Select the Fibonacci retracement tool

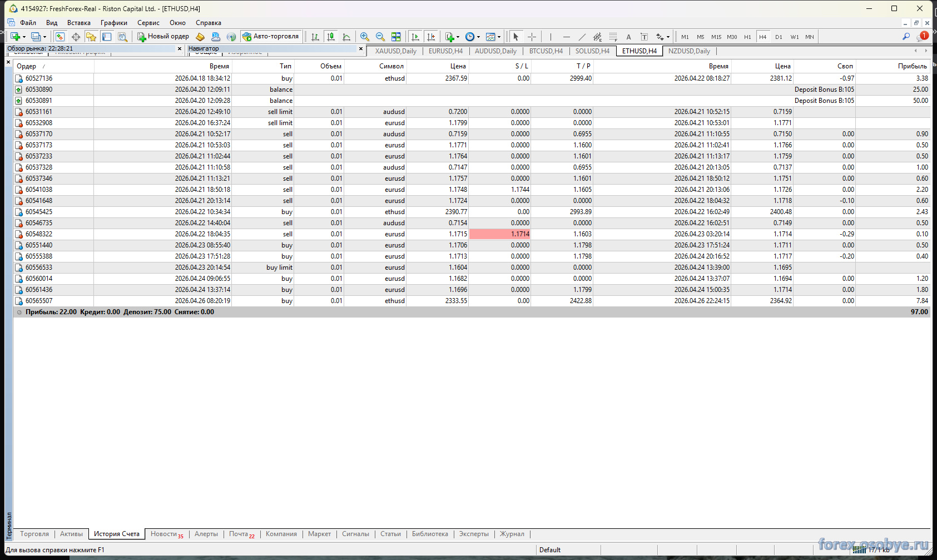[613, 37]
